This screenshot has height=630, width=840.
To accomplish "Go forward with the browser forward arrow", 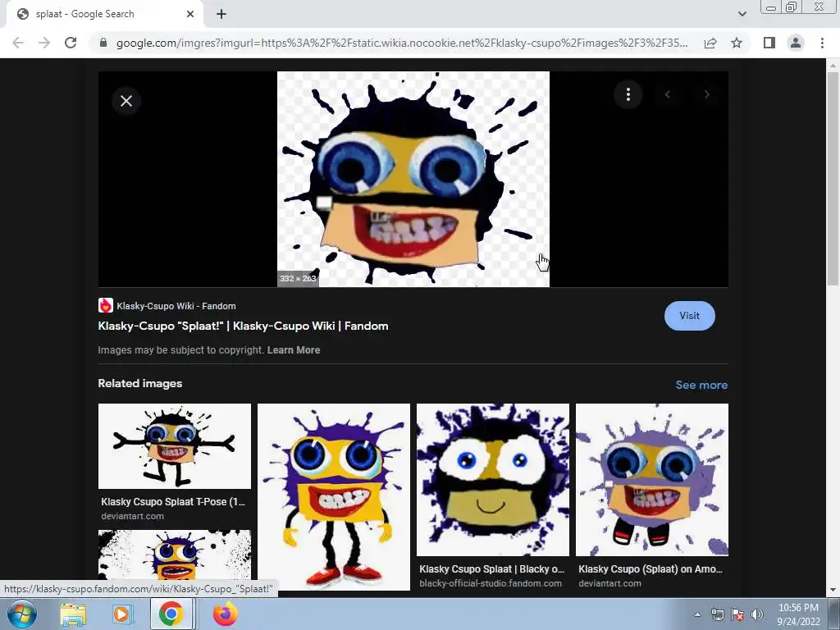I will pyautogui.click(x=44, y=43).
